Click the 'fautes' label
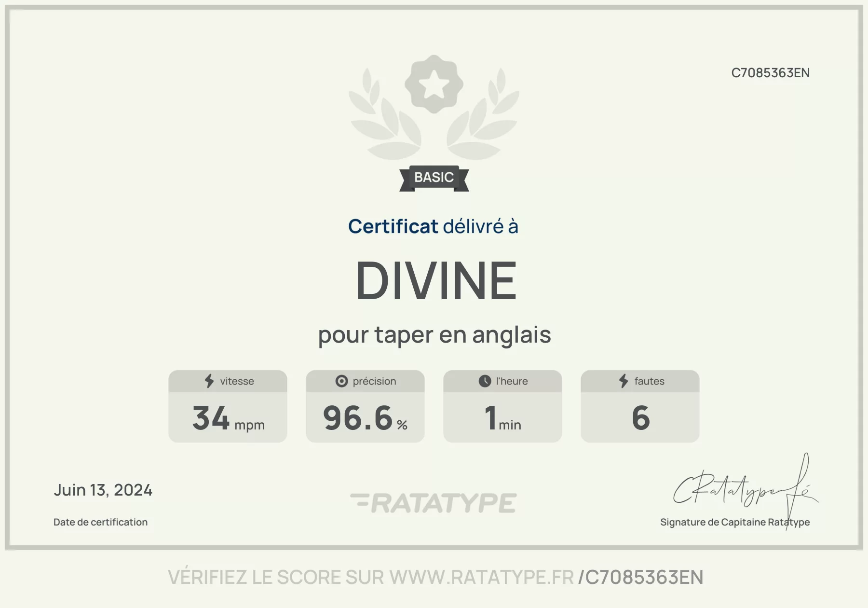 click(649, 381)
